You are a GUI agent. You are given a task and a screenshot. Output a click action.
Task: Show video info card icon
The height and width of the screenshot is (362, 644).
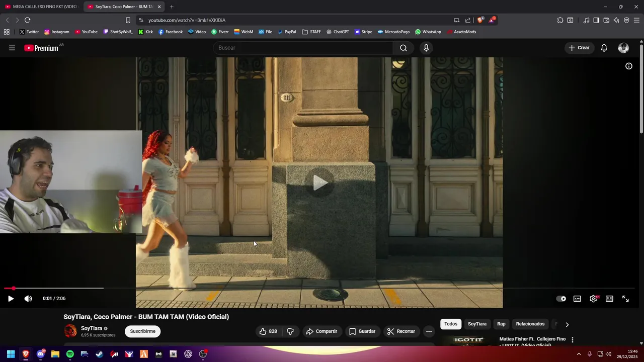628,66
